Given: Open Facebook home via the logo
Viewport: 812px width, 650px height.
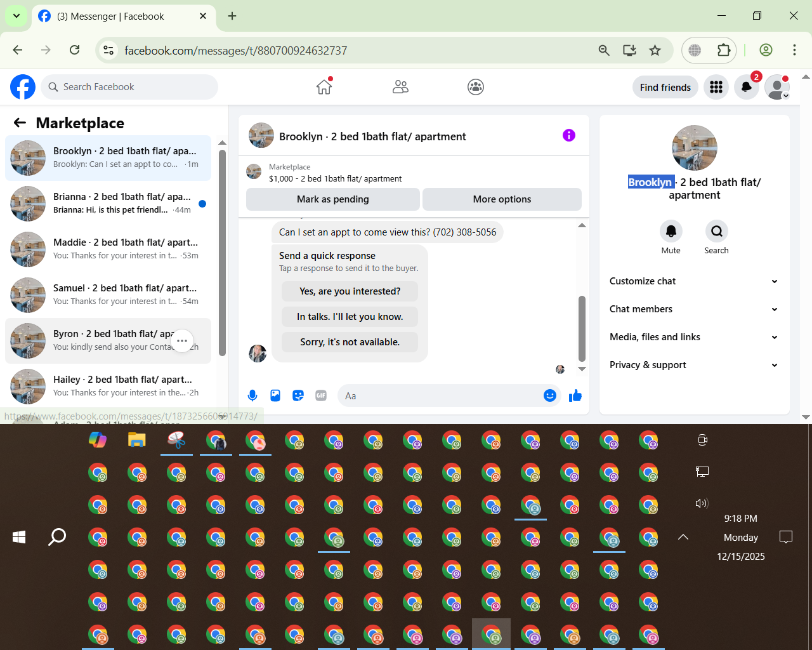Looking at the screenshot, I should [x=23, y=87].
